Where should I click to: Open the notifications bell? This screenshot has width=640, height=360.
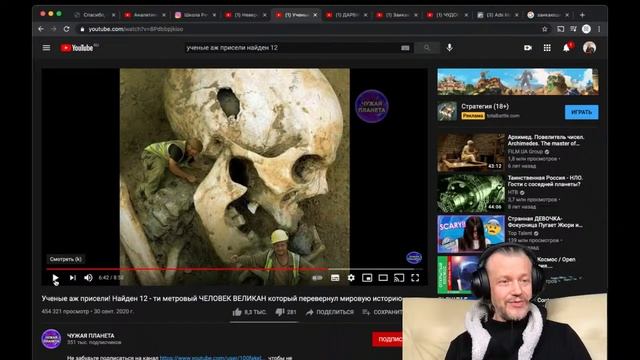(x=567, y=48)
